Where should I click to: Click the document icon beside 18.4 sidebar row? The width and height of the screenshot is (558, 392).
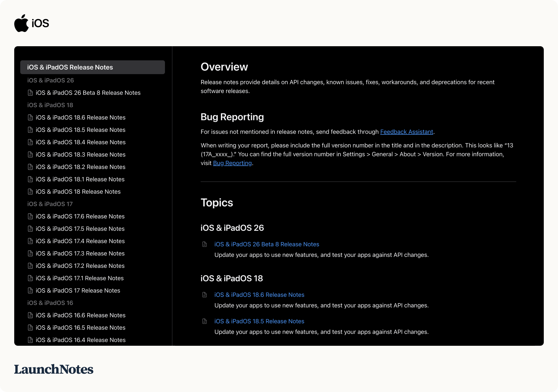tap(30, 142)
